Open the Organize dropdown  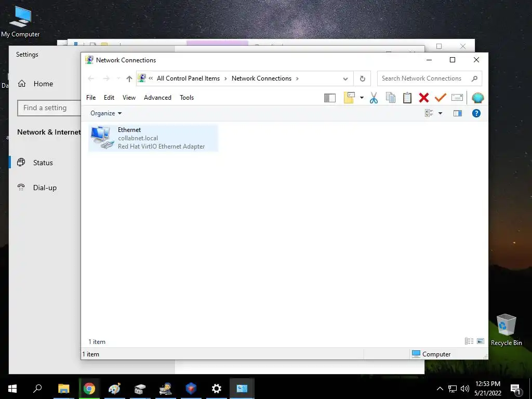106,113
